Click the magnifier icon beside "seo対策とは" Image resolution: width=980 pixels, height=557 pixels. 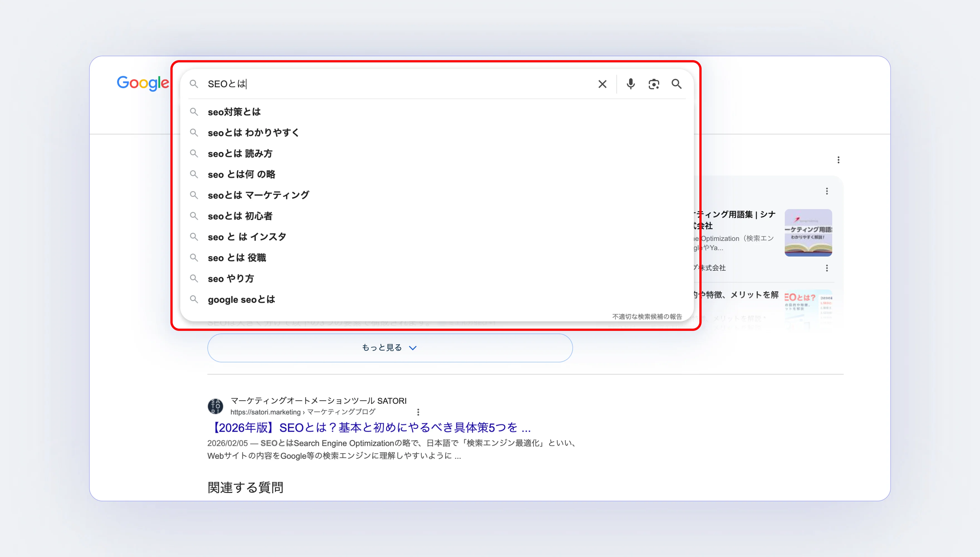pos(194,112)
